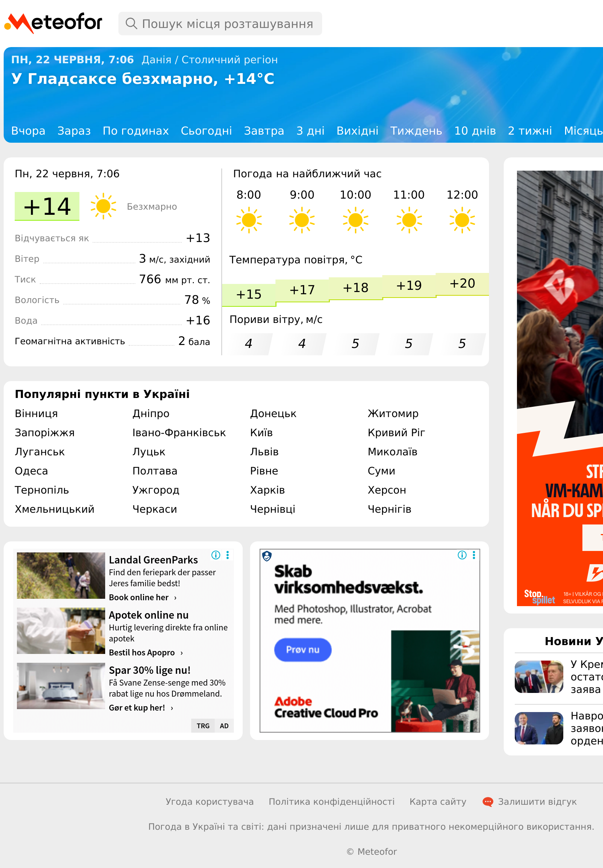This screenshot has width=603, height=868.
Task: Open the 3 дні forecast tab
Action: (310, 131)
